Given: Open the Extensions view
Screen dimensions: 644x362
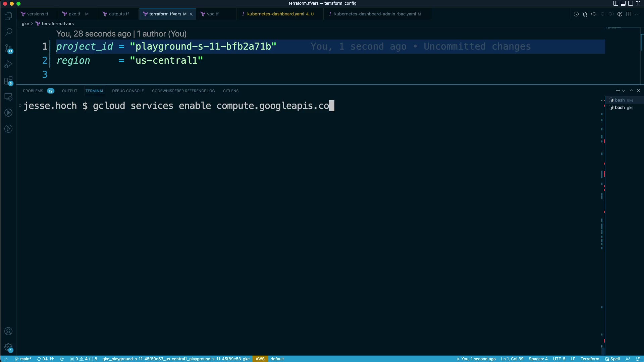Looking at the screenshot, I should (x=8, y=81).
